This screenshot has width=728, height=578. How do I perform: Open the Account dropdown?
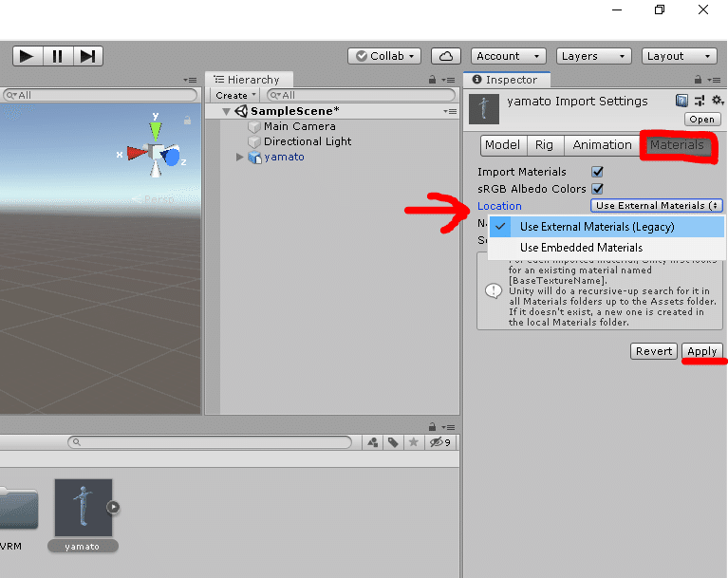click(509, 56)
